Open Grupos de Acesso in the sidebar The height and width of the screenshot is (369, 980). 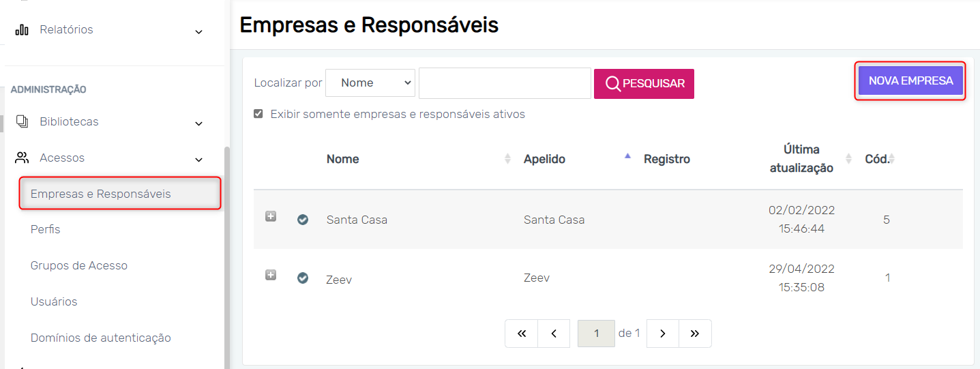(79, 265)
